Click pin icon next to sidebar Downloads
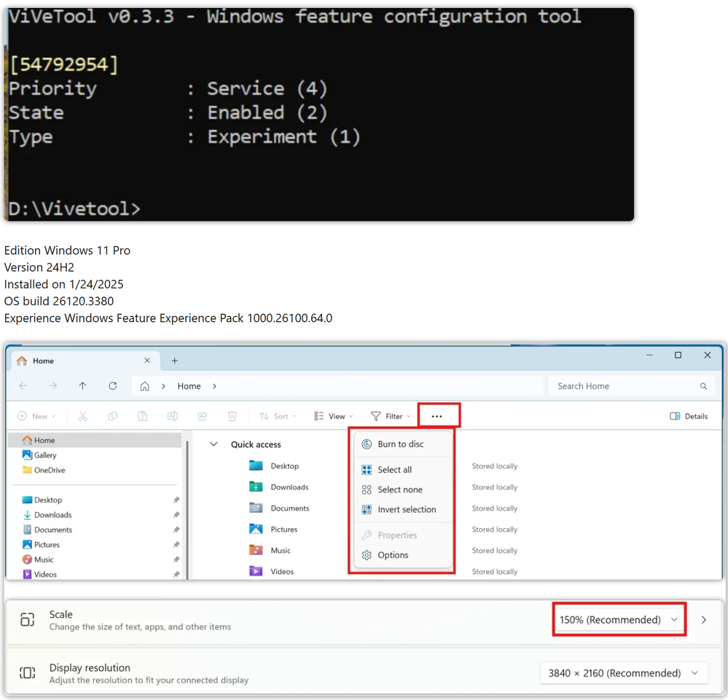728x700 pixels. [176, 515]
